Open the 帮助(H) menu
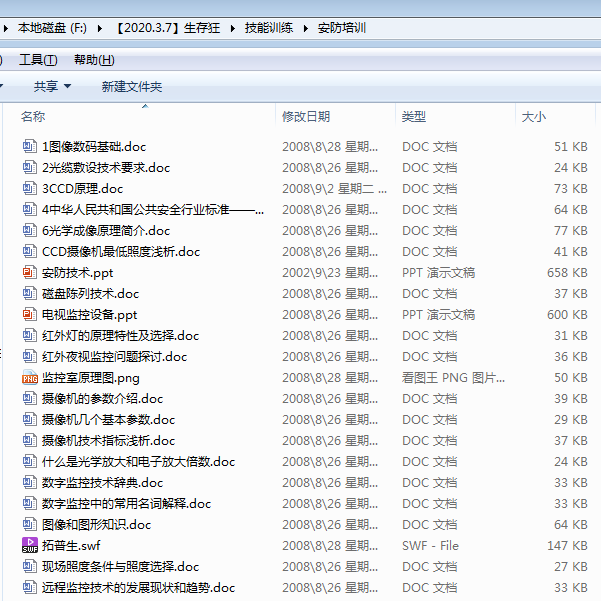The width and height of the screenshot is (601, 601). (94, 60)
